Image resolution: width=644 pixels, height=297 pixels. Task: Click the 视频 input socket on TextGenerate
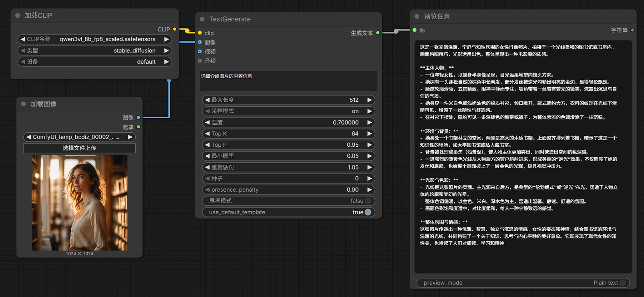[200, 51]
